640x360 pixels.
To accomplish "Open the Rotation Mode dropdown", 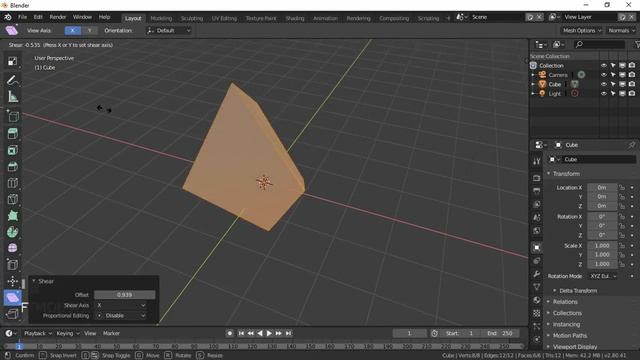I will [x=602, y=276].
